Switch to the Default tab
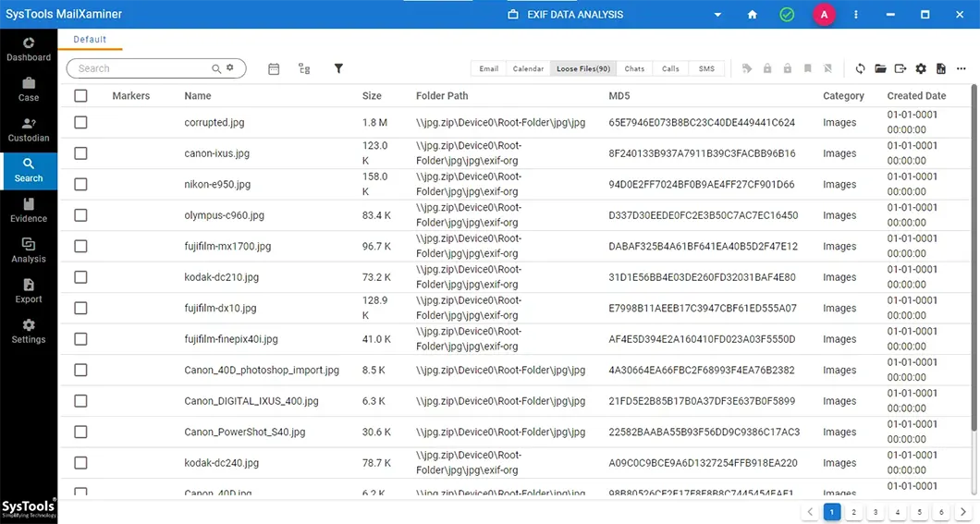This screenshot has width=980, height=524. click(x=90, y=40)
